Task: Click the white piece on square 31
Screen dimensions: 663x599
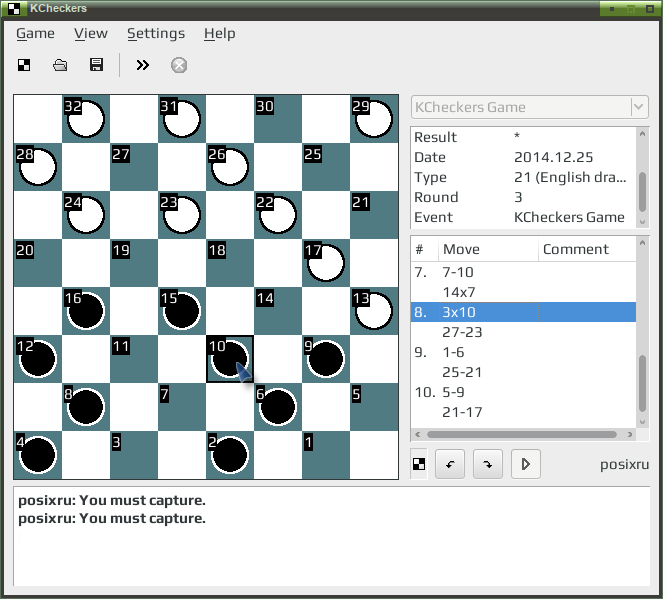Action: (182, 119)
